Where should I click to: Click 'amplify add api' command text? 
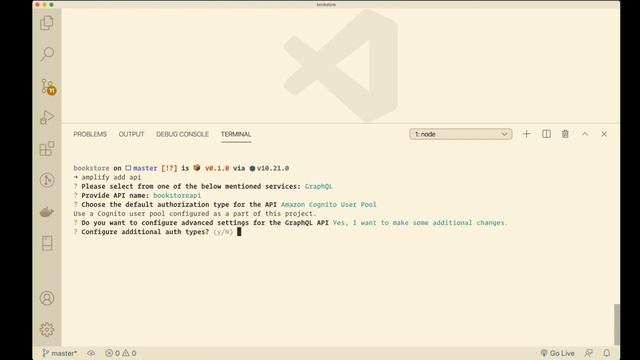[111, 177]
